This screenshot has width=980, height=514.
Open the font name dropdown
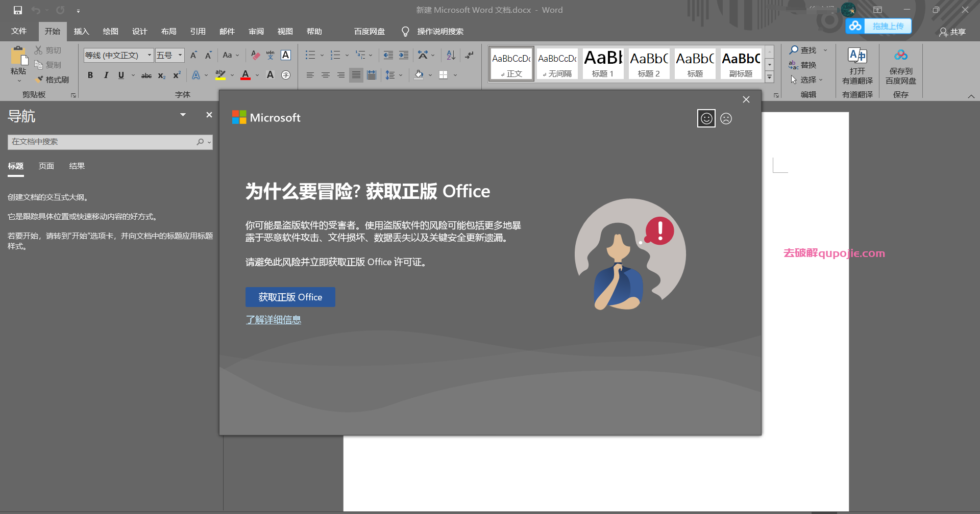pyautogui.click(x=150, y=55)
